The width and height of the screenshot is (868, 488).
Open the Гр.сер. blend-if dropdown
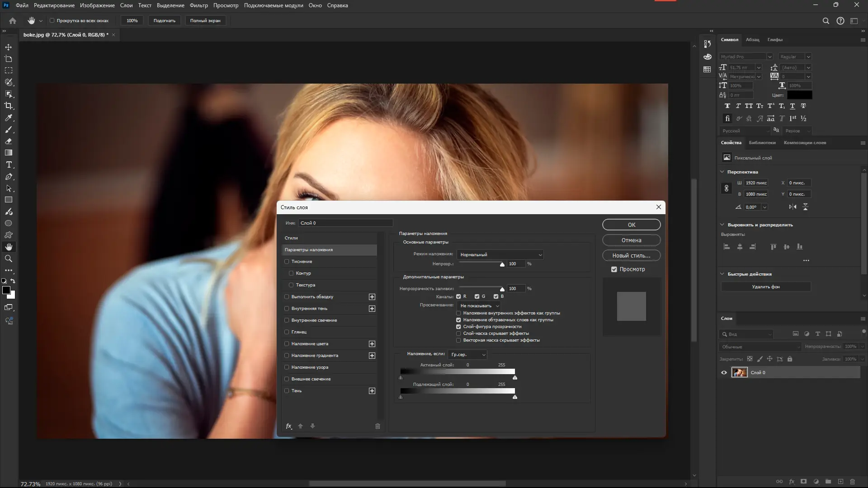tap(467, 355)
